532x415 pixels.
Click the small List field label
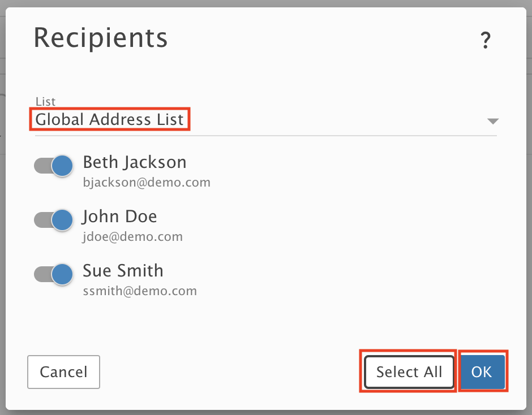point(45,101)
